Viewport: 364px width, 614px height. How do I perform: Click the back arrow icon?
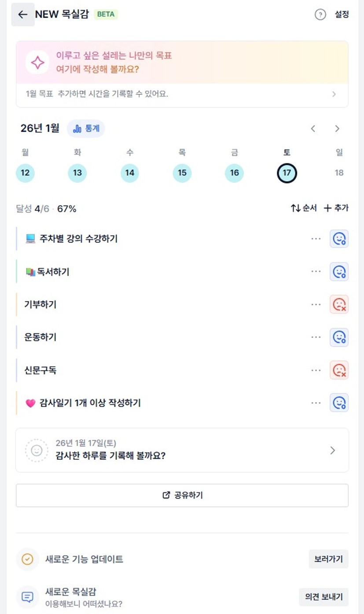(22, 15)
